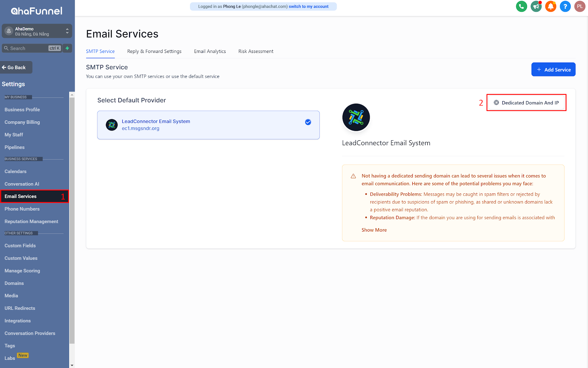Click the sidebar scrollbar up arrow
This screenshot has height=368, width=588.
click(72, 95)
